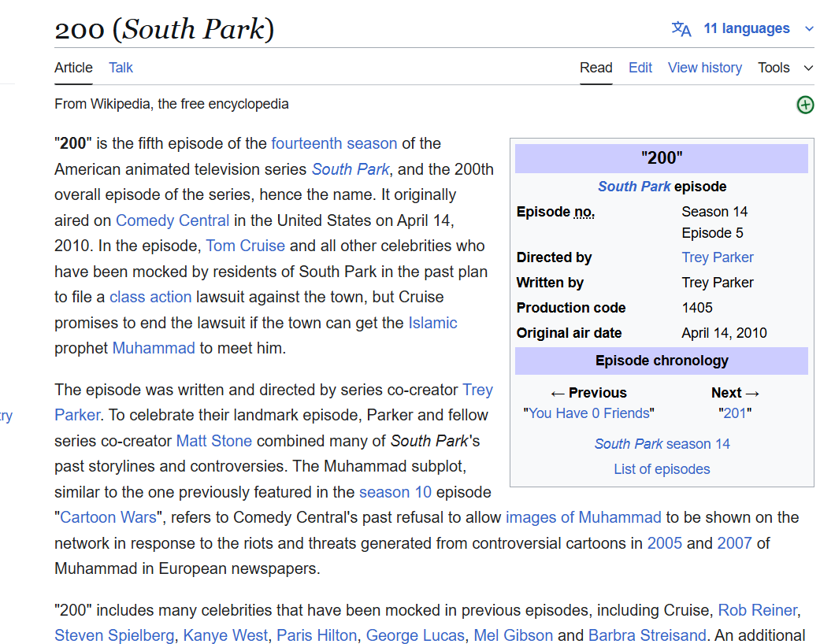
Task: Follow the season 10 link
Action: (x=395, y=492)
